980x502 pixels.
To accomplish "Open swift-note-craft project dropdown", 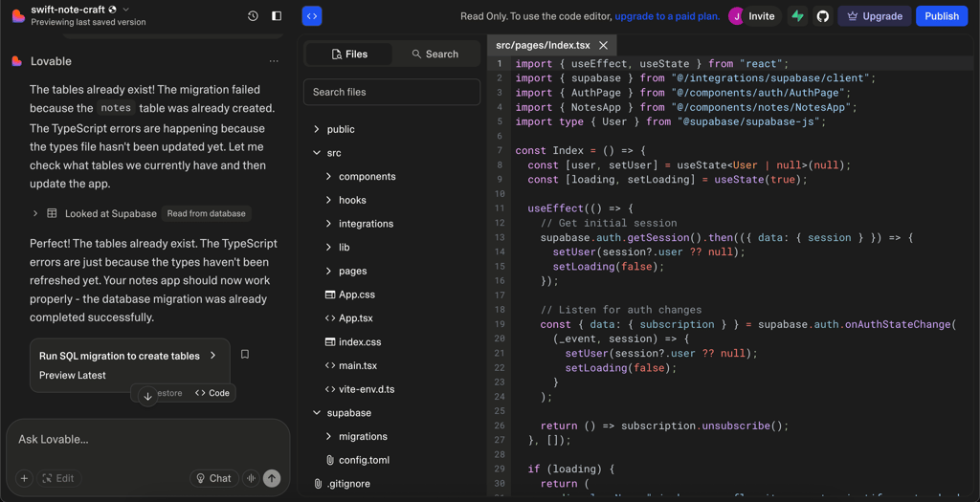I will [x=125, y=10].
